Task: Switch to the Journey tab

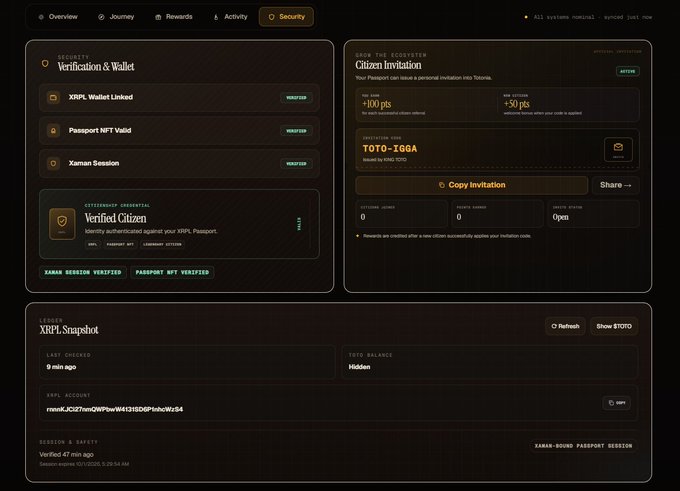Action: tap(116, 17)
